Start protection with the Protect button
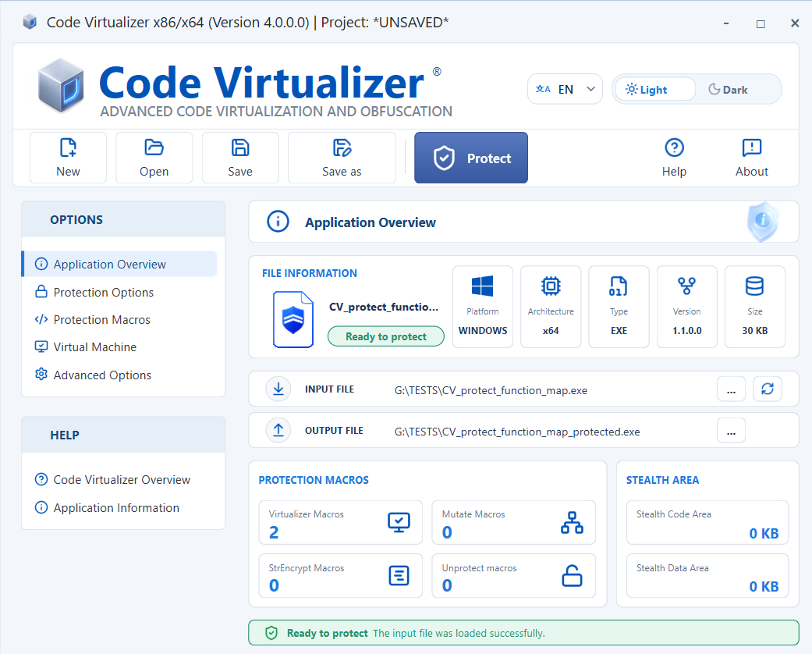 tap(470, 158)
